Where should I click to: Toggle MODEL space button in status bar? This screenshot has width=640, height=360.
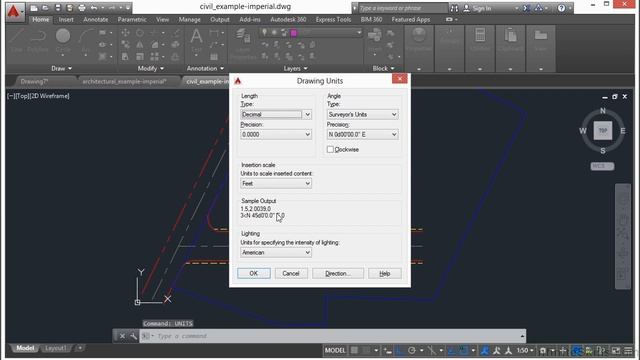point(335,351)
